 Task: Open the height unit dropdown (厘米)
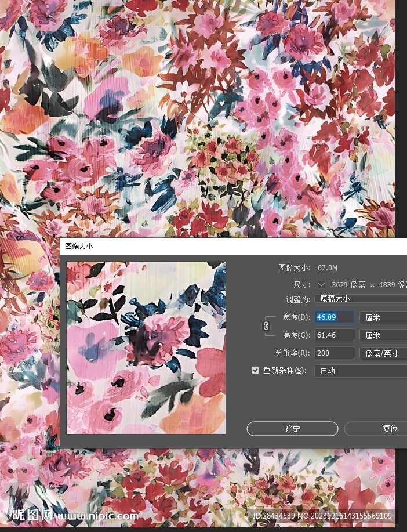coord(383,335)
